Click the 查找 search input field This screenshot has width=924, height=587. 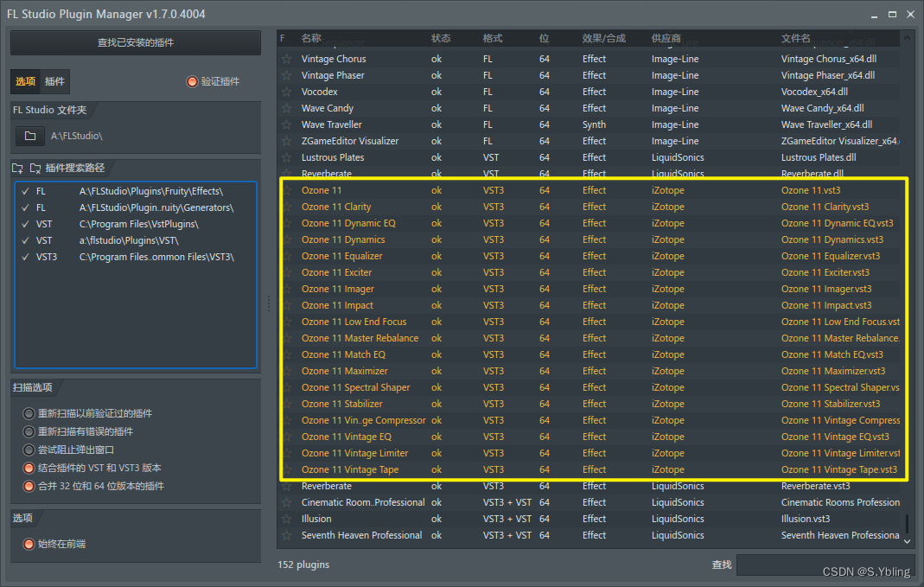coord(825,565)
